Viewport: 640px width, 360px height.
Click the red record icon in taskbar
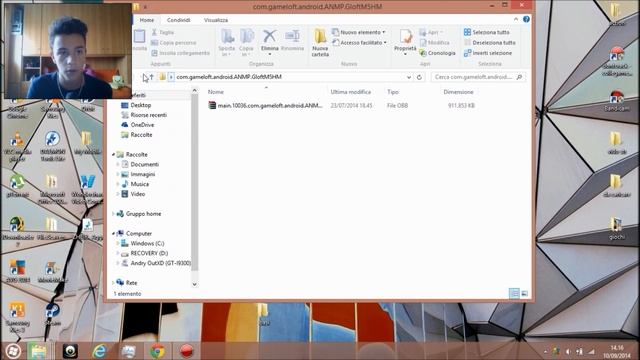point(187,351)
